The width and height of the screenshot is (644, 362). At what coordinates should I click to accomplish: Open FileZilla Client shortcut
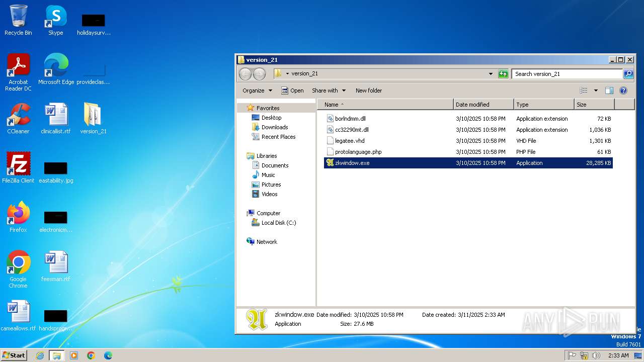[18, 168]
